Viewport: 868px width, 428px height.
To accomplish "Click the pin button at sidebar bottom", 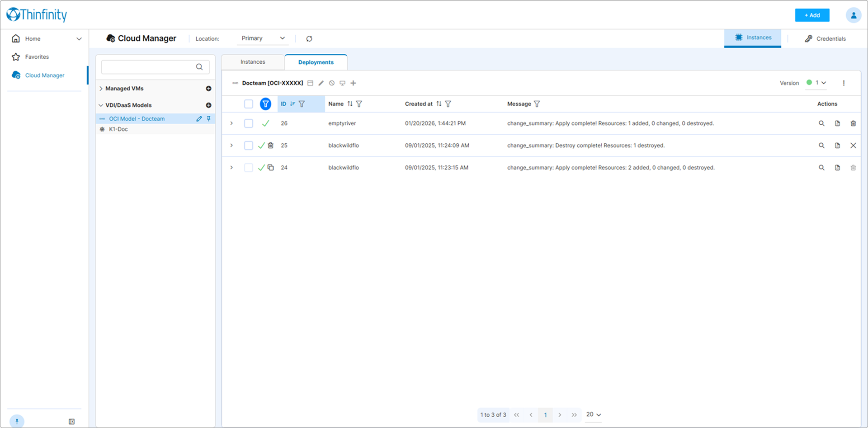I will pos(17,421).
